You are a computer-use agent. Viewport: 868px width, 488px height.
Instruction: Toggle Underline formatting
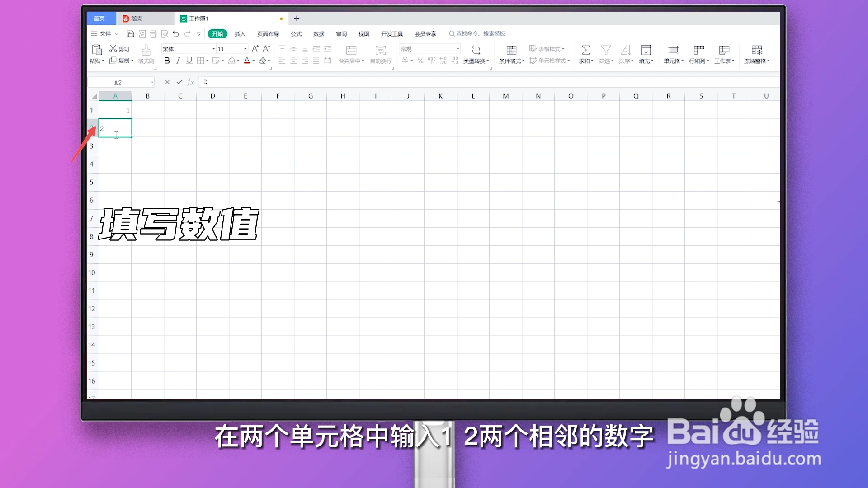click(x=189, y=61)
